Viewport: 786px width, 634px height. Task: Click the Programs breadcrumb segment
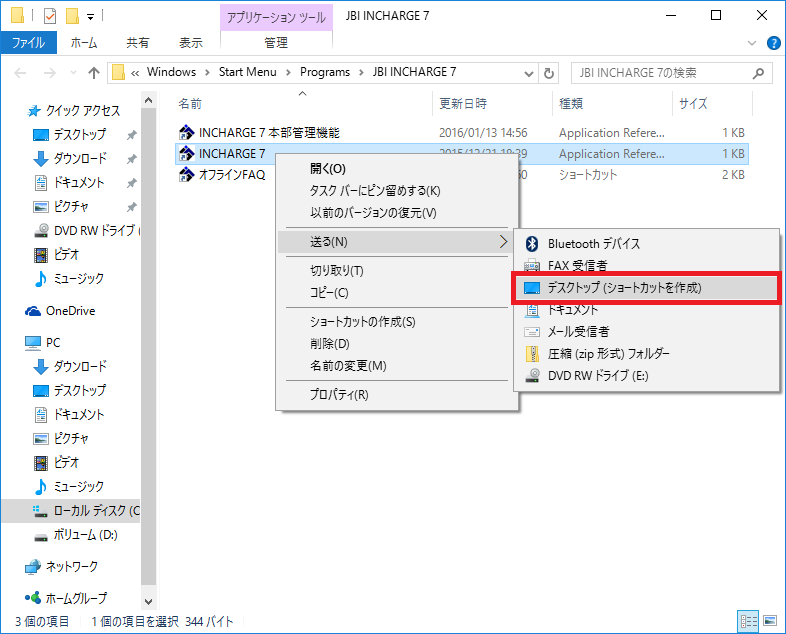coord(325,72)
